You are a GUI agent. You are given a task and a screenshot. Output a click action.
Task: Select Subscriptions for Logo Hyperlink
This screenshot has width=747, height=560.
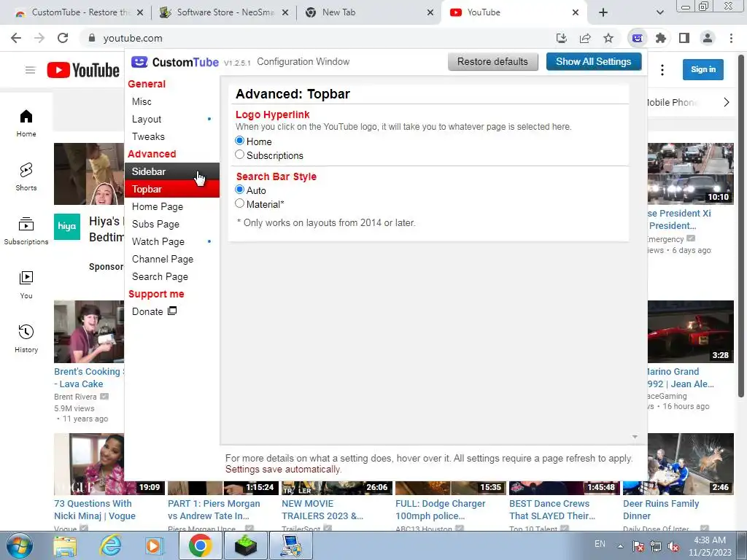pos(239,155)
